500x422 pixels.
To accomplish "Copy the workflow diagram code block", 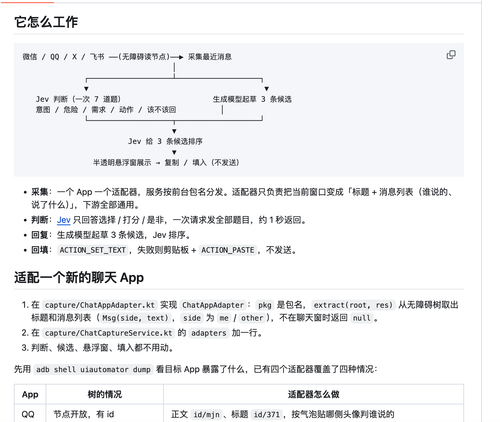I will [x=451, y=55].
